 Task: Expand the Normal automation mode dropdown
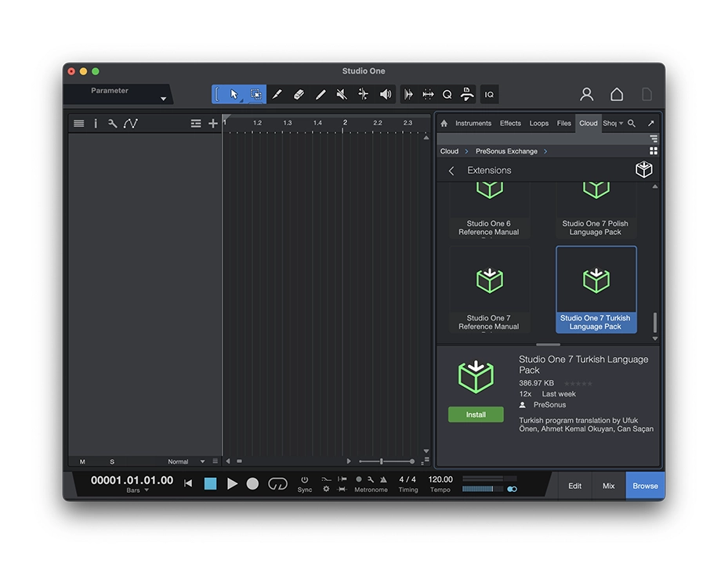click(x=202, y=461)
